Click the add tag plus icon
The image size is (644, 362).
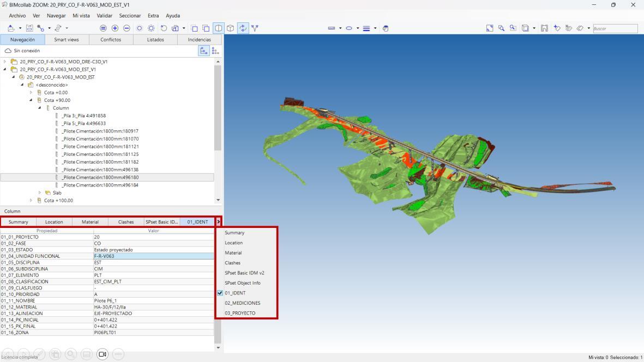tap(557, 28)
